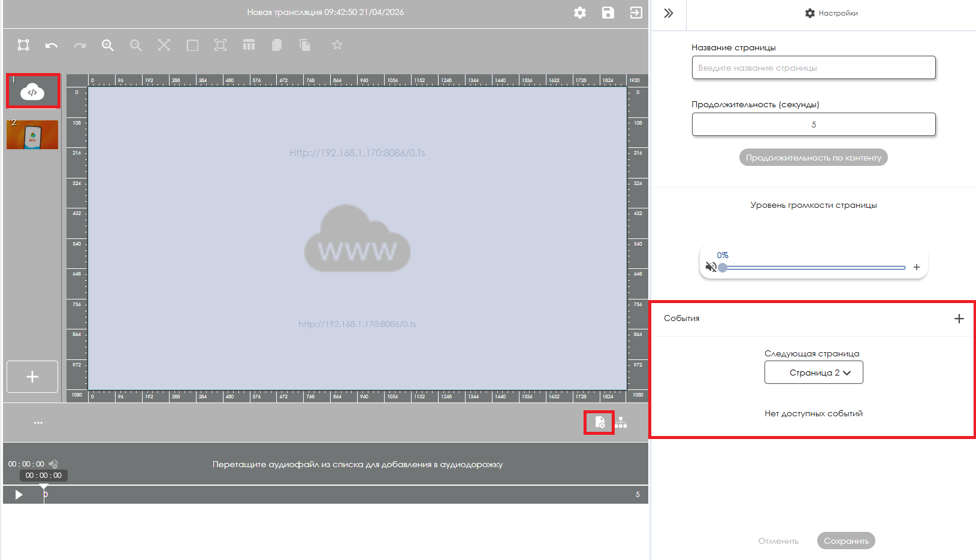The width and height of the screenshot is (976, 560).
Task: Toggle mute on page volume speaker
Action: click(x=711, y=267)
